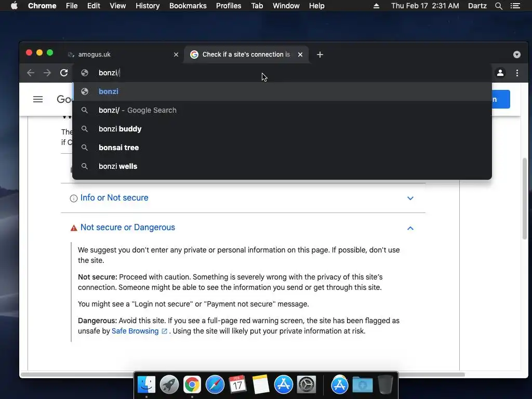Open Chrome from the Dock
This screenshot has width=532, height=399.
(192, 384)
